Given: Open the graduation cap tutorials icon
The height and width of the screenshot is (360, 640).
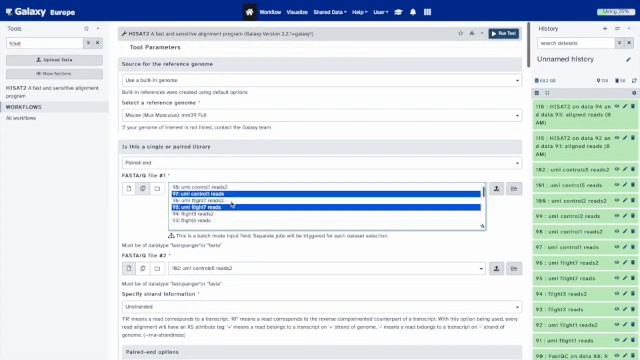Looking at the screenshot, I should point(398,12).
